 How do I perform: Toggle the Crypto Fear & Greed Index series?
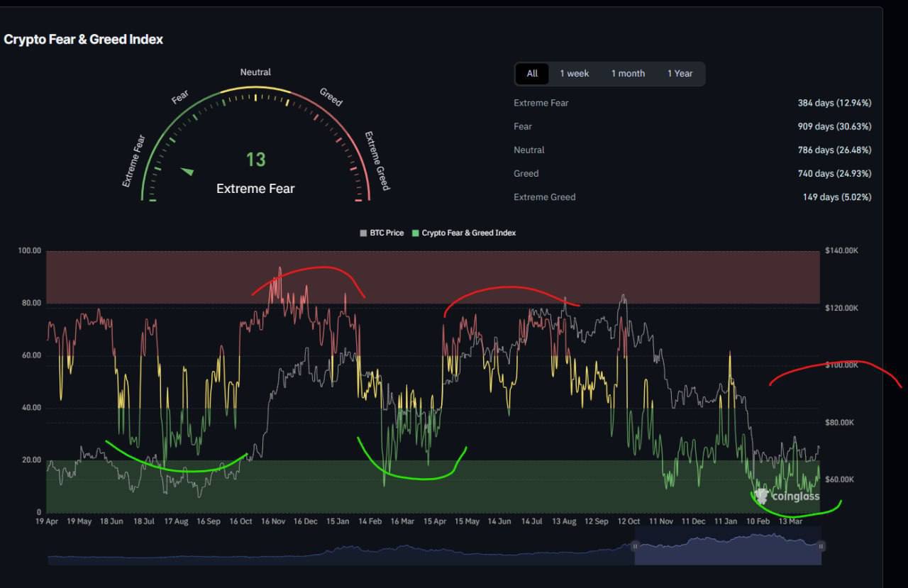click(468, 233)
